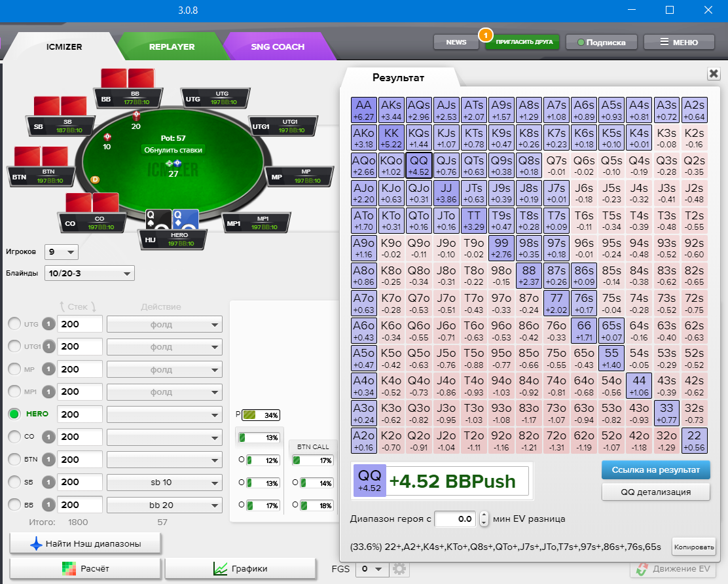Image resolution: width=728 pixels, height=584 pixels.
Task: Click the stack circle icon in the MP row
Action: click(x=48, y=369)
